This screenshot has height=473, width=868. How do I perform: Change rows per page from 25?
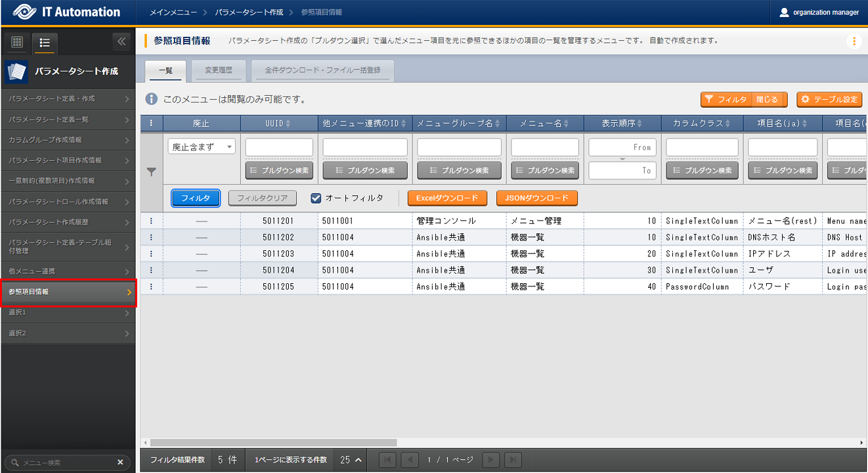click(x=351, y=460)
